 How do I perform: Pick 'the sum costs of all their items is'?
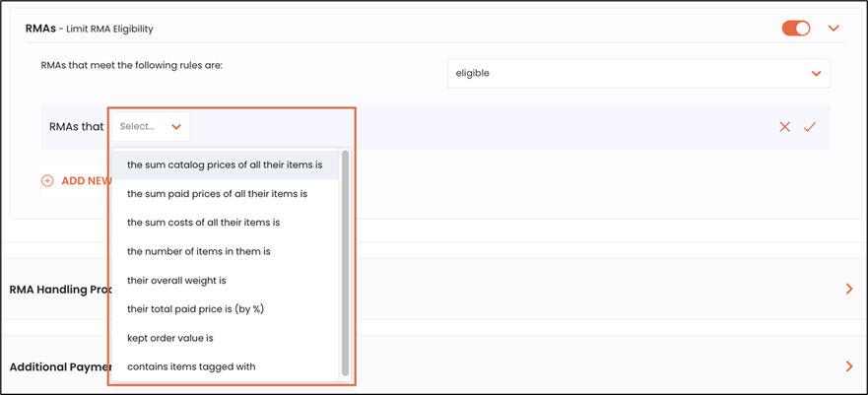coord(203,223)
